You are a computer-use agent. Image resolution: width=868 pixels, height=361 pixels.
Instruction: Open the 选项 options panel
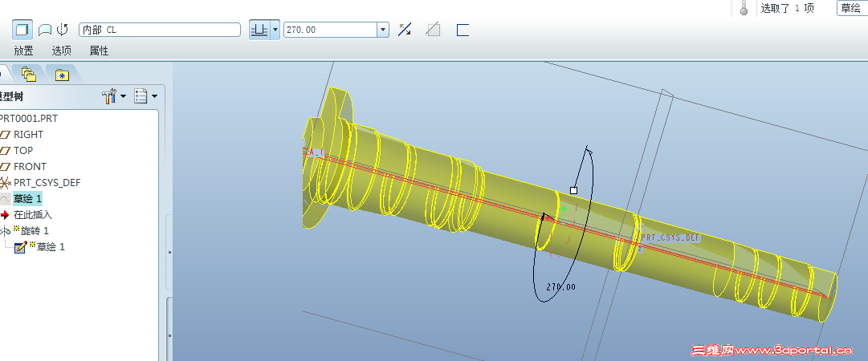62,51
